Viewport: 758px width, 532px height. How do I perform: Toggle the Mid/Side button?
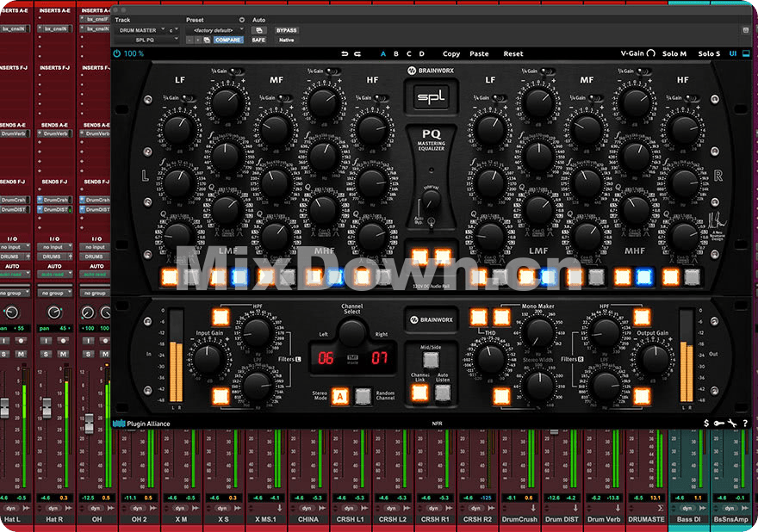(431, 360)
